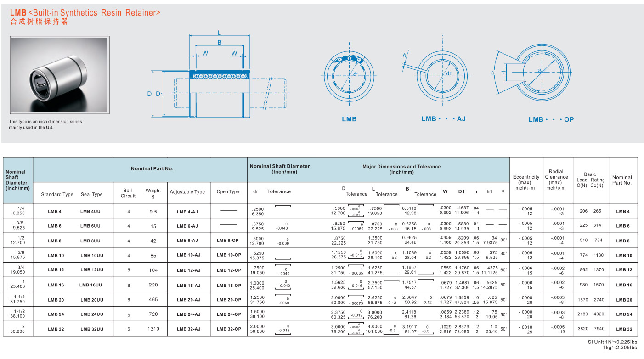
Task: Click 'LMB 16' in the last Nominal Part No. column
Action: [624, 285]
